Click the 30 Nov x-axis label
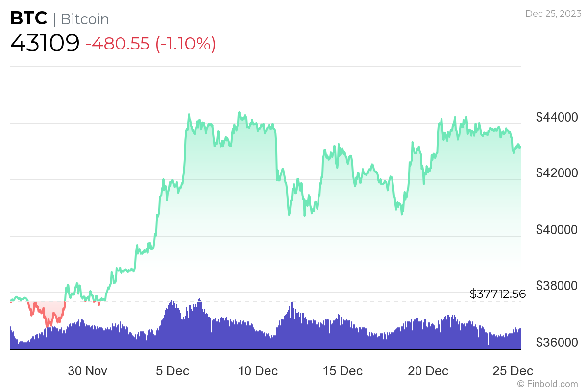The image size is (588, 392). coord(87,371)
